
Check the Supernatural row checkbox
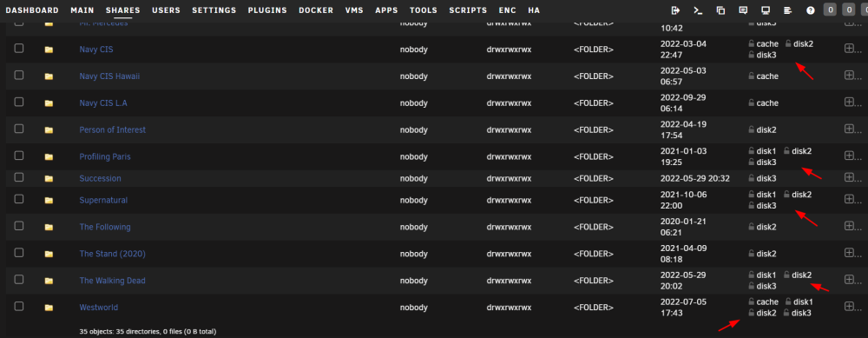click(x=19, y=198)
